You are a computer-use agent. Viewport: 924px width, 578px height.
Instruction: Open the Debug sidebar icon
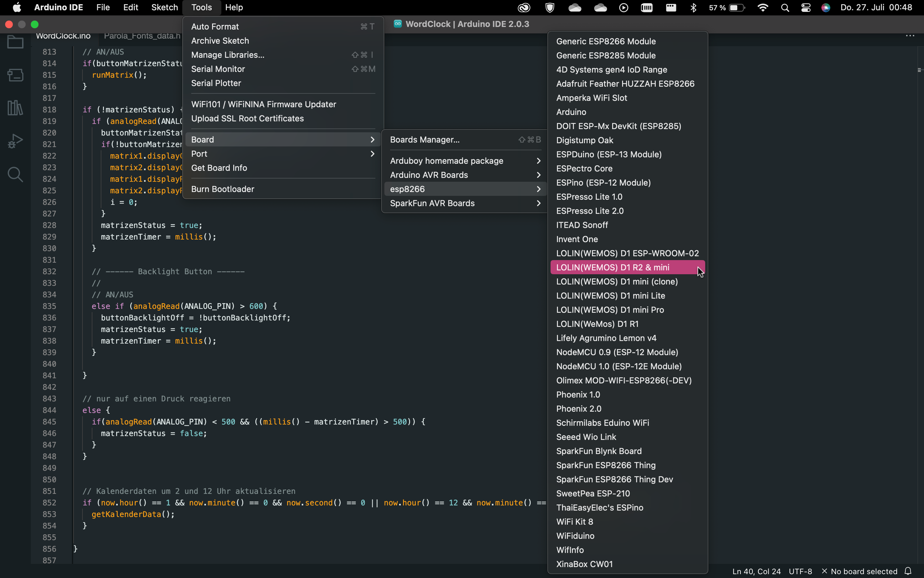(x=15, y=141)
